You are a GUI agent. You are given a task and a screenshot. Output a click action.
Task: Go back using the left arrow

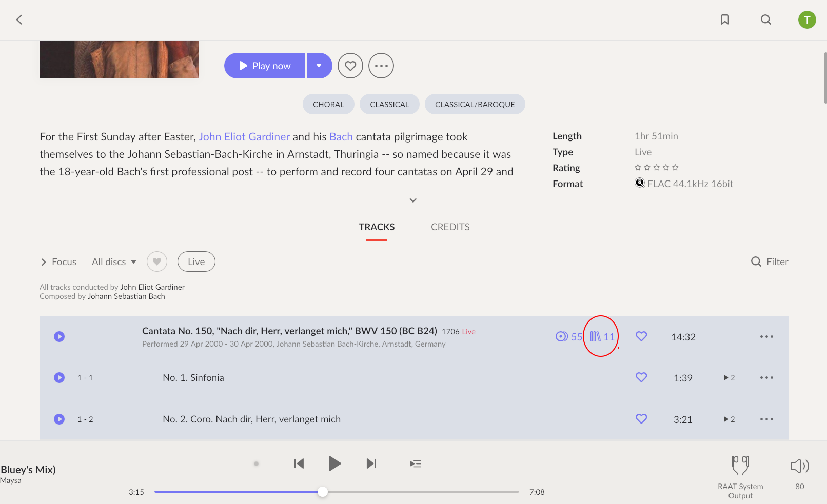19,19
